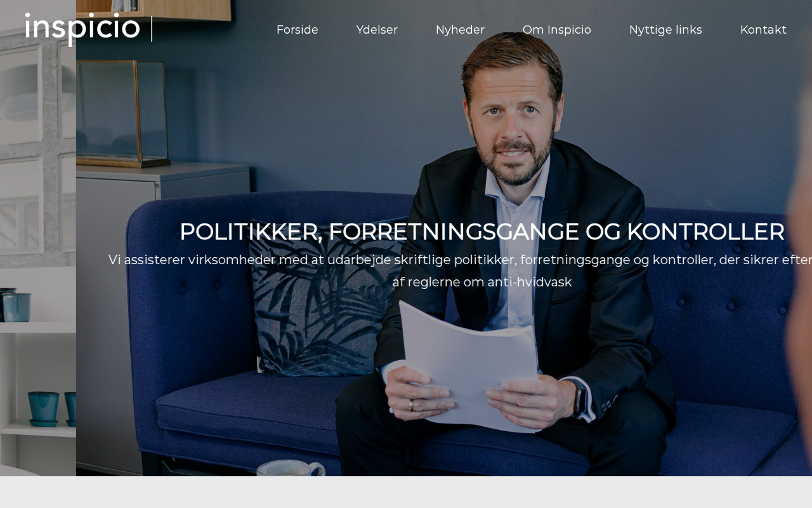This screenshot has height=508, width=812.
Task: Select Nyheder in the navigation bar
Action: tap(460, 30)
